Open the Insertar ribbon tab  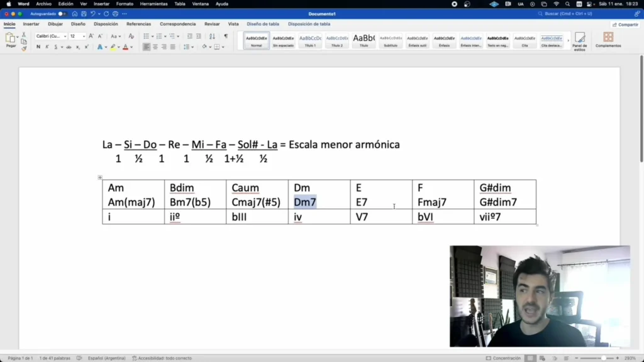click(x=31, y=25)
